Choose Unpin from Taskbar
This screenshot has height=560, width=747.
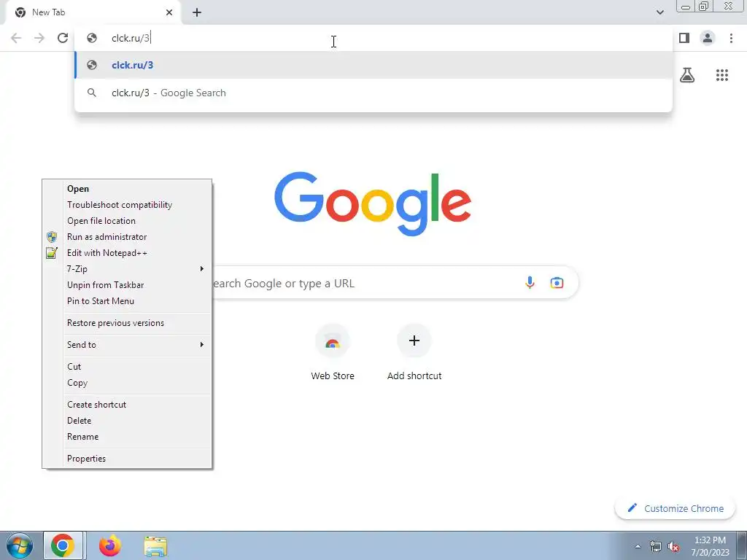127,285
